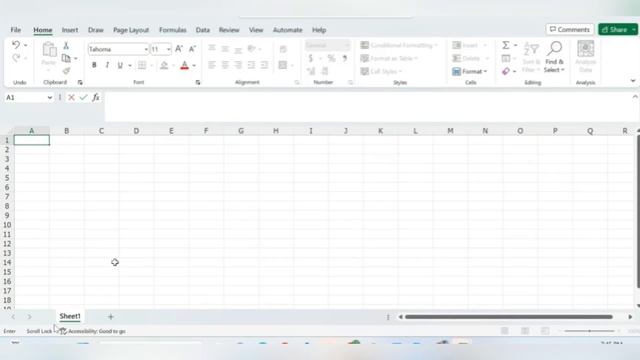Open Sort & Filter icon
This screenshot has width=640, height=360.
point(531,57)
